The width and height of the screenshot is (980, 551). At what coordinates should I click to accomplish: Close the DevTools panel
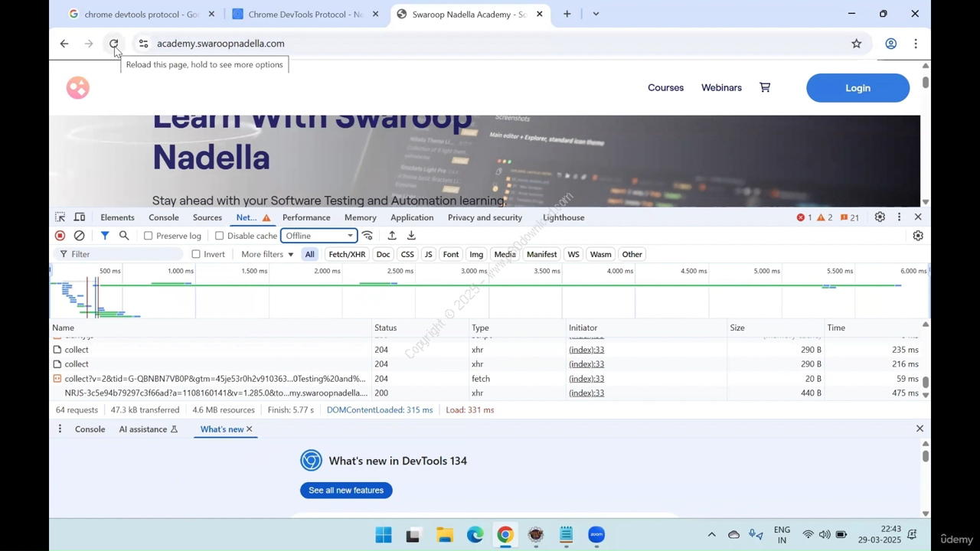coord(918,217)
